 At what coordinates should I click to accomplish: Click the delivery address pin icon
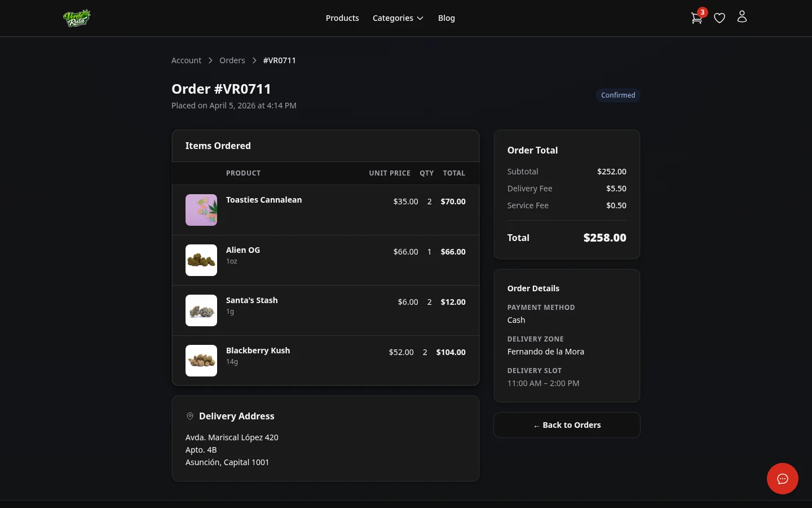click(190, 416)
